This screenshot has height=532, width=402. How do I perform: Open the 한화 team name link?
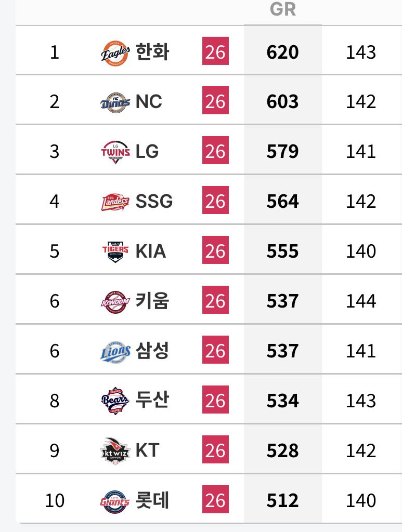tap(152, 52)
